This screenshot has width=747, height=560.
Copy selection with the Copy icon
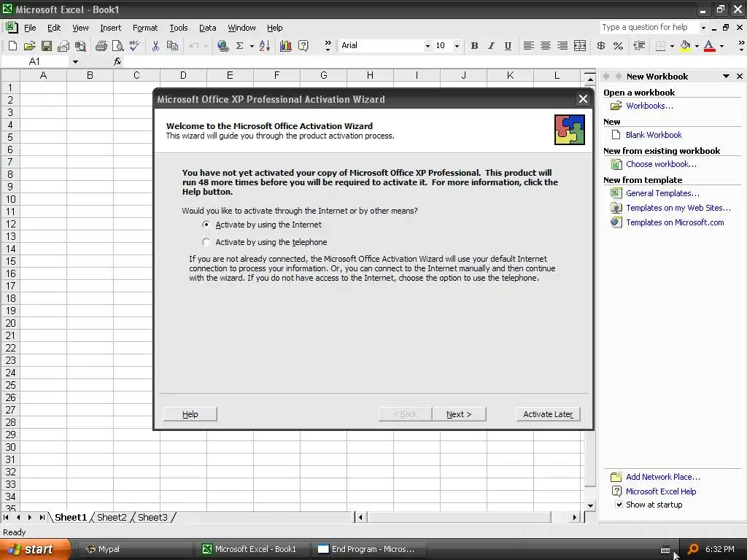172,46
